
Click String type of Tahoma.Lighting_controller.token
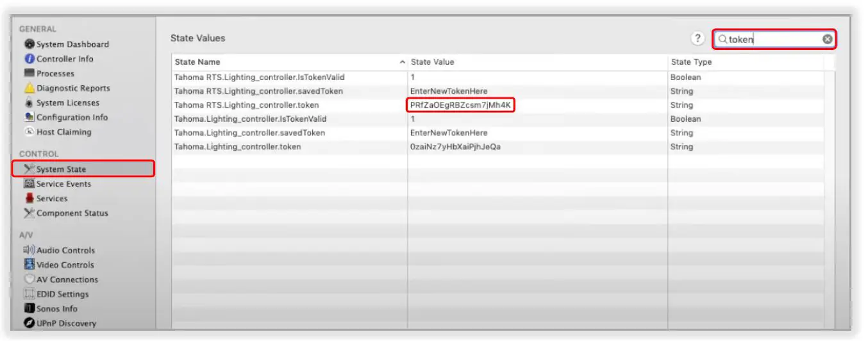point(682,147)
